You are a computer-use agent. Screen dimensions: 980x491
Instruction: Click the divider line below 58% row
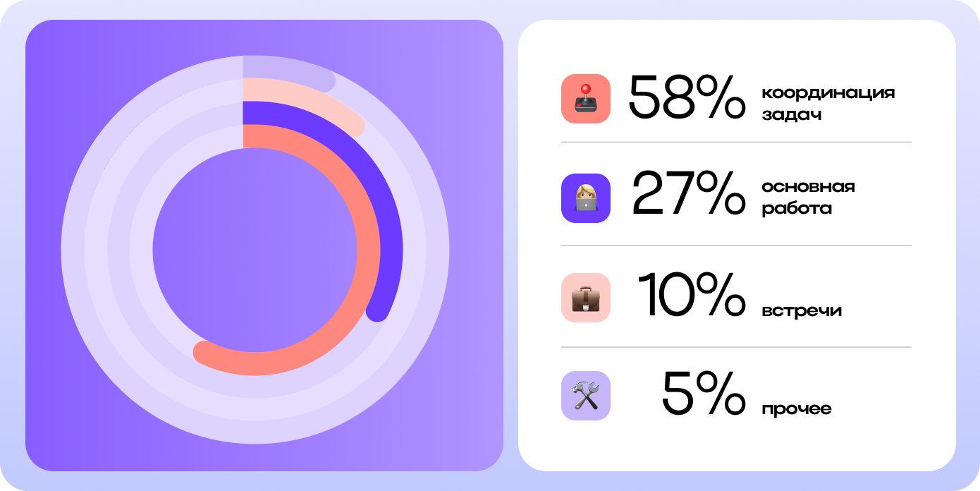[x=736, y=142]
